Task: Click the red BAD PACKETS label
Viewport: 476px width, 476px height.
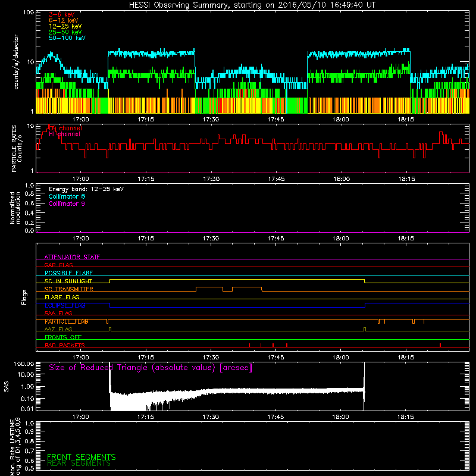Action: (65, 345)
